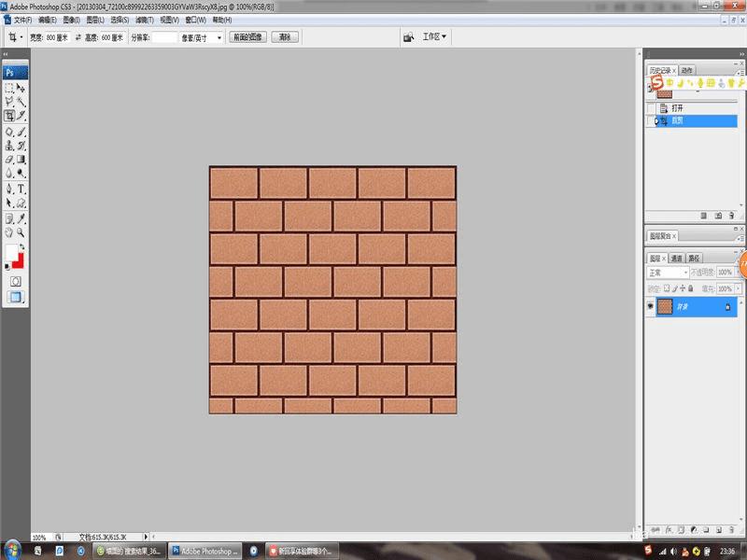
Task: Select the Magic Wand tool
Action: 21,101
